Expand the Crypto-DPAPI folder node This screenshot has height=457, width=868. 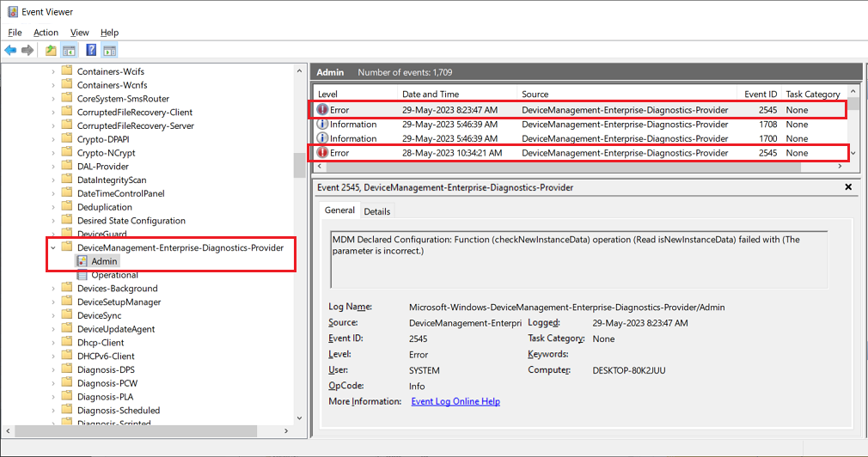53,139
